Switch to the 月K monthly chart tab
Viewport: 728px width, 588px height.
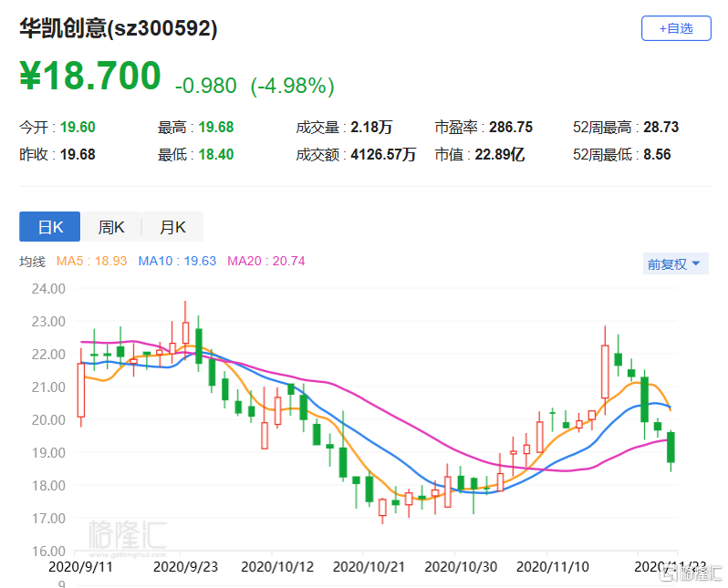172,226
